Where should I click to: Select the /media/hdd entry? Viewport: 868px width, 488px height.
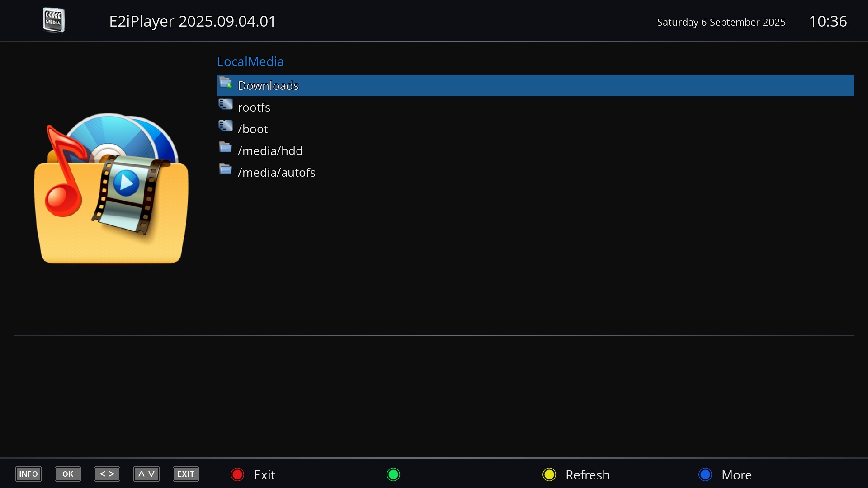click(270, 150)
